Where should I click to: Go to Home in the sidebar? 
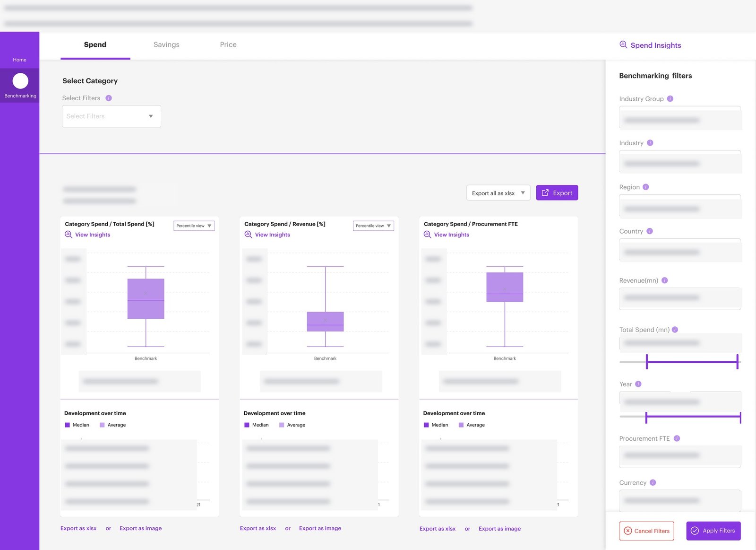[20, 60]
